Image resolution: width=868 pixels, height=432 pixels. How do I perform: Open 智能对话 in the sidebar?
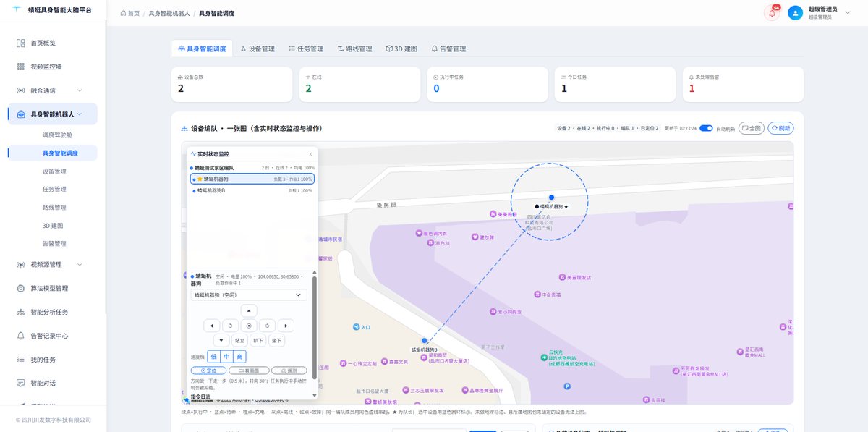pyautogui.click(x=53, y=383)
